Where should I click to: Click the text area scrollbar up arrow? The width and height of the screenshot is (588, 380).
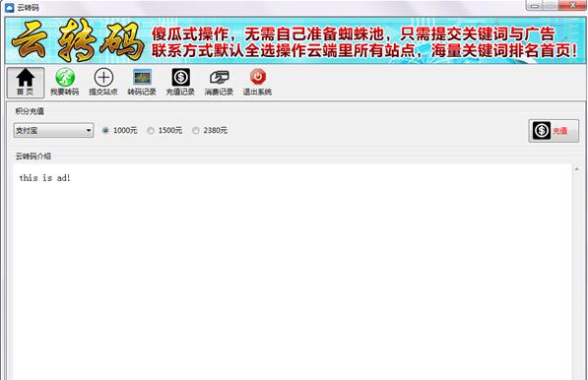point(577,169)
